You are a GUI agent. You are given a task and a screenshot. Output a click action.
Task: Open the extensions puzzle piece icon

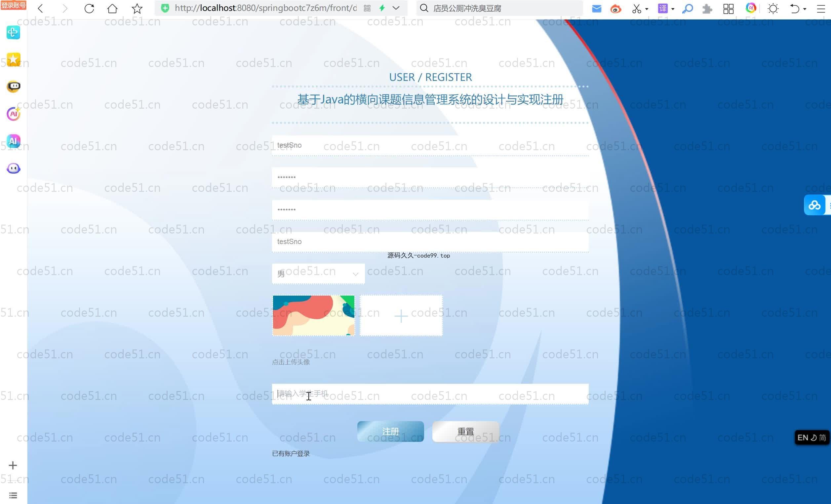coord(707,9)
